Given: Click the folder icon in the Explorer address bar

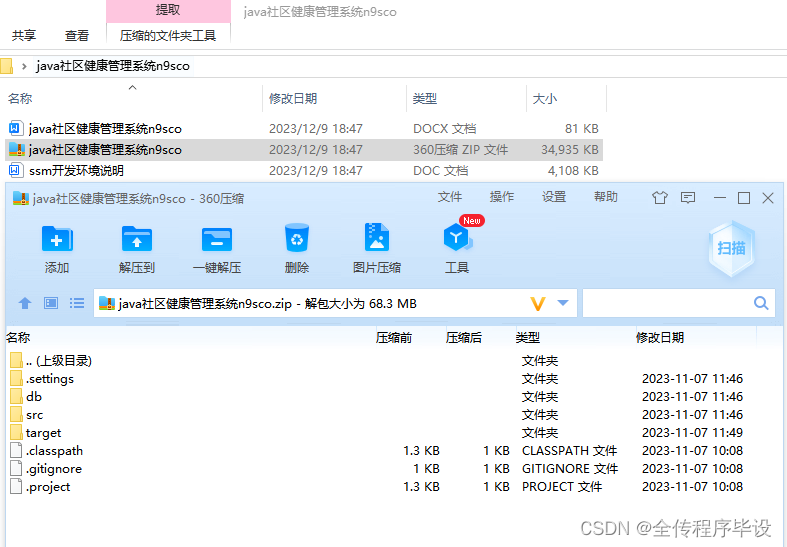Looking at the screenshot, I should click(x=6, y=66).
